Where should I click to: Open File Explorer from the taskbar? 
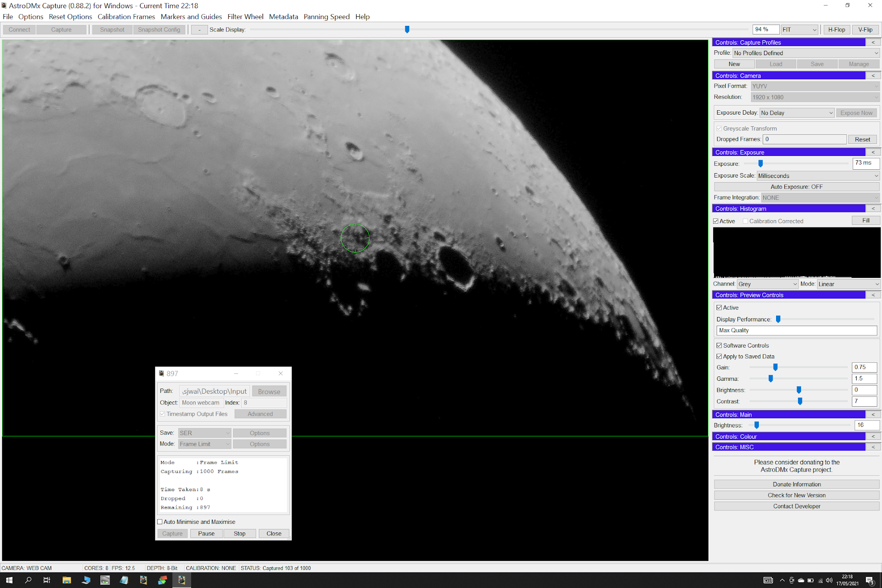(66, 580)
